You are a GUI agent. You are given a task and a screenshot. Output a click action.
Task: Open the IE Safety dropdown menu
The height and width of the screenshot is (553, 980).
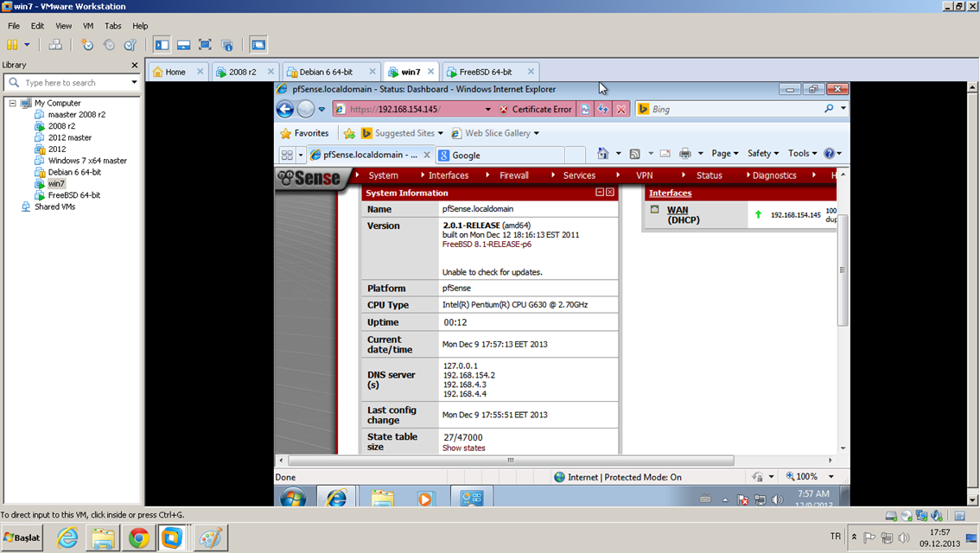[763, 154]
